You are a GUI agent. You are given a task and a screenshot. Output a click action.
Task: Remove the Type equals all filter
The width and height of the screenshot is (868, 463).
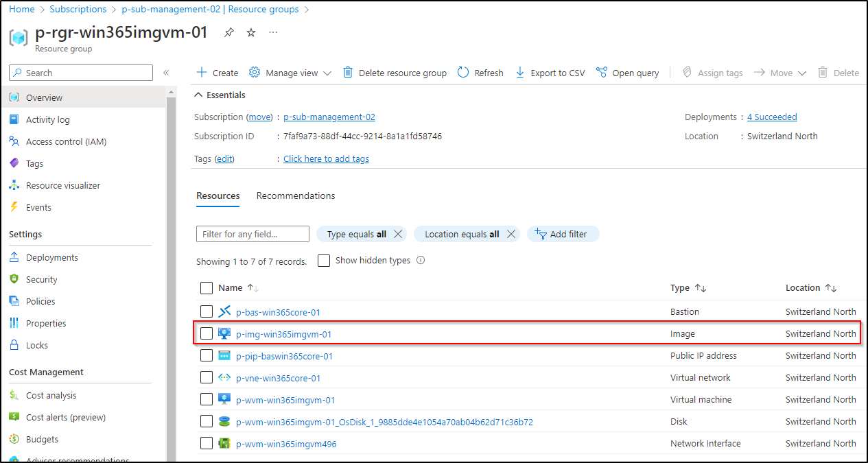398,234
